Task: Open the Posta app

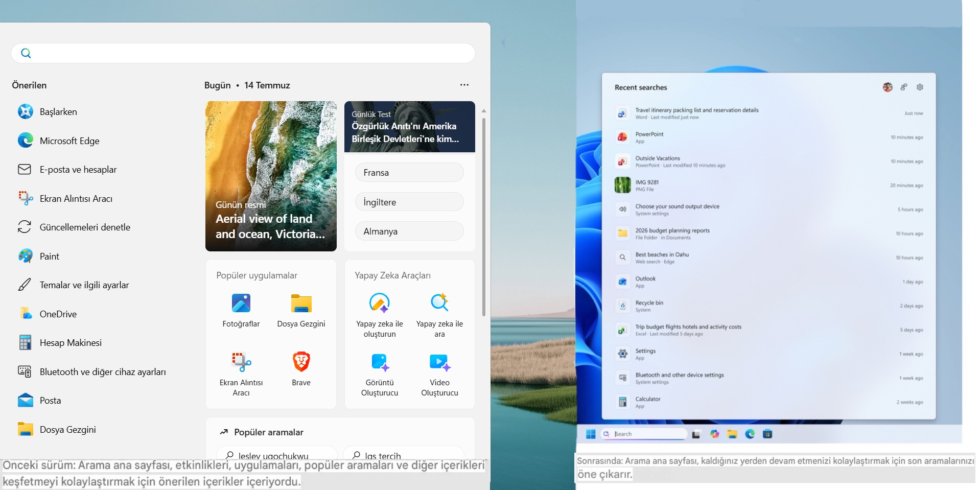Action: tap(39, 400)
